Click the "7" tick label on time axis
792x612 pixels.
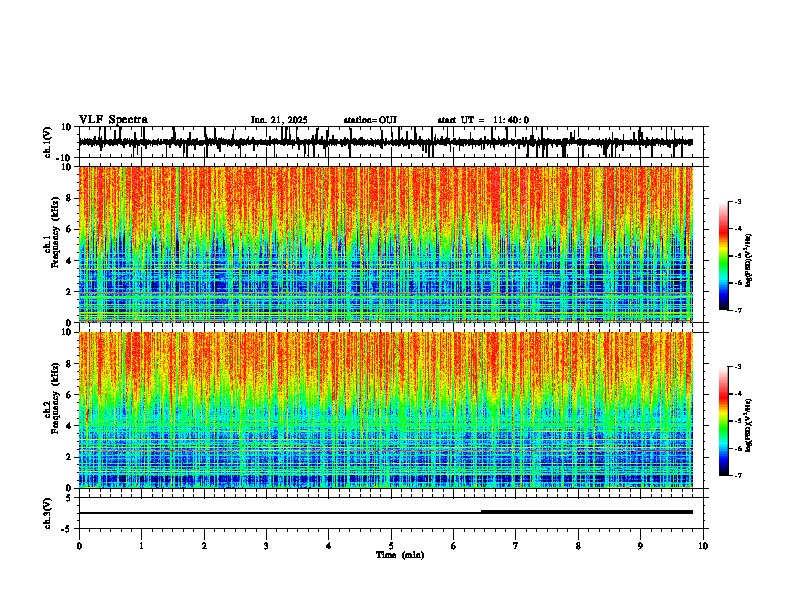click(x=516, y=546)
